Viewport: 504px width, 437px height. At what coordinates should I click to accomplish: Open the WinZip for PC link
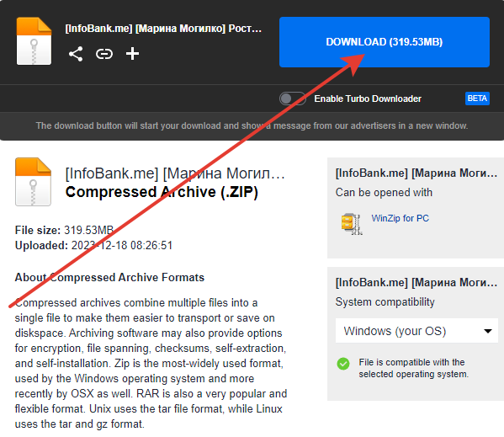coord(401,218)
